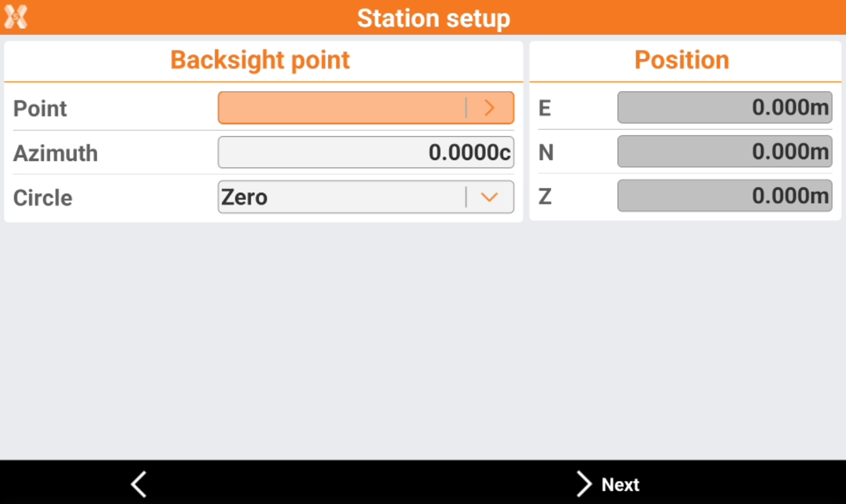Open point picker arrow in Point field
846x504 pixels.
tap(490, 108)
